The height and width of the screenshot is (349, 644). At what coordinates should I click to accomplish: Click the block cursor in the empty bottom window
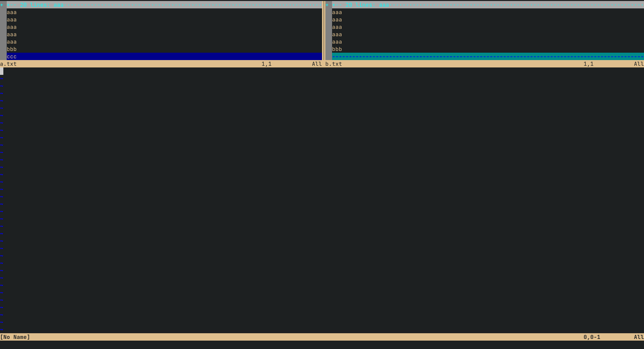click(2, 71)
